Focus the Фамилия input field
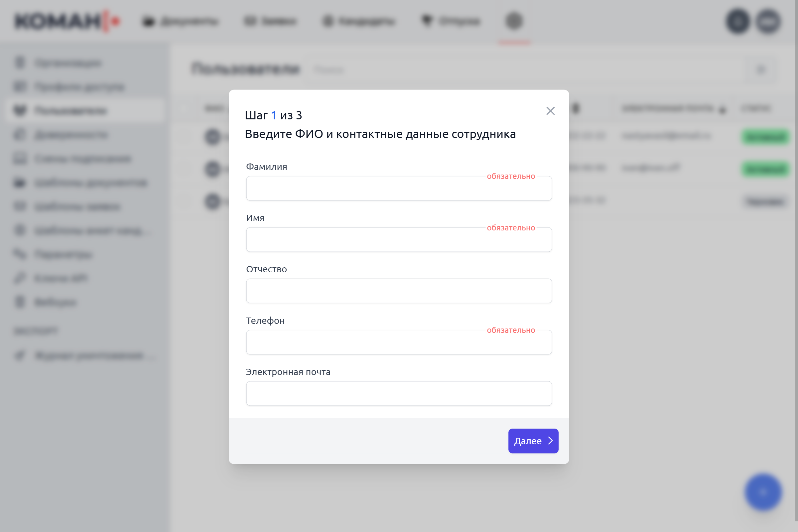 399,188
